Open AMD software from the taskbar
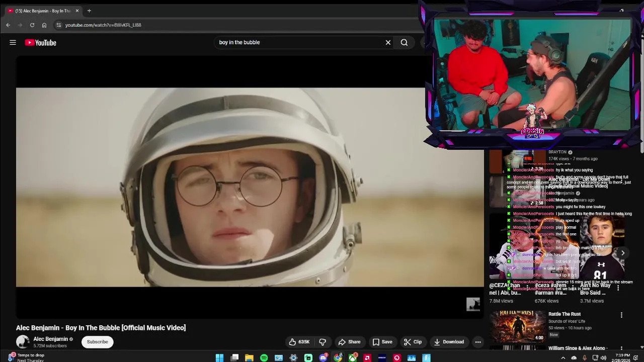Screen dimensions: 644x362 [x=367, y=358]
